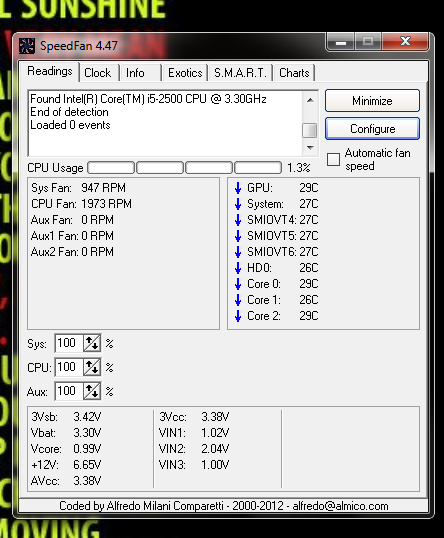The image size is (444, 538).
Task: Enable the Automatic fan speed checkbox
Action: click(333, 160)
